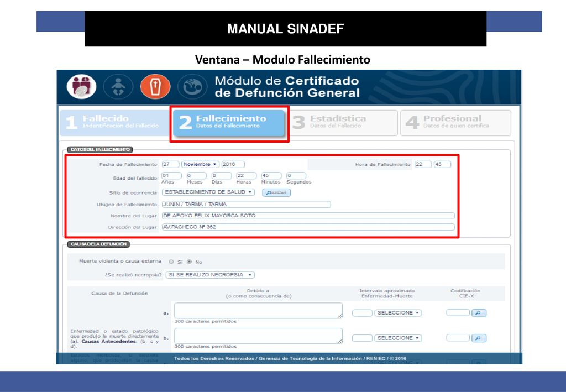
Task: Open SELECCIONE interval dropdown for row a
Action: 398,312
